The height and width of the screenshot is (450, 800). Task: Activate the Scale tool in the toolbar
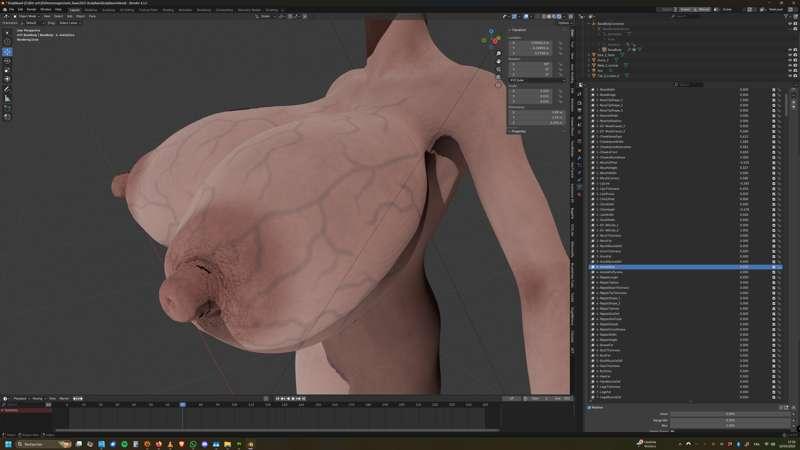pos(7,70)
